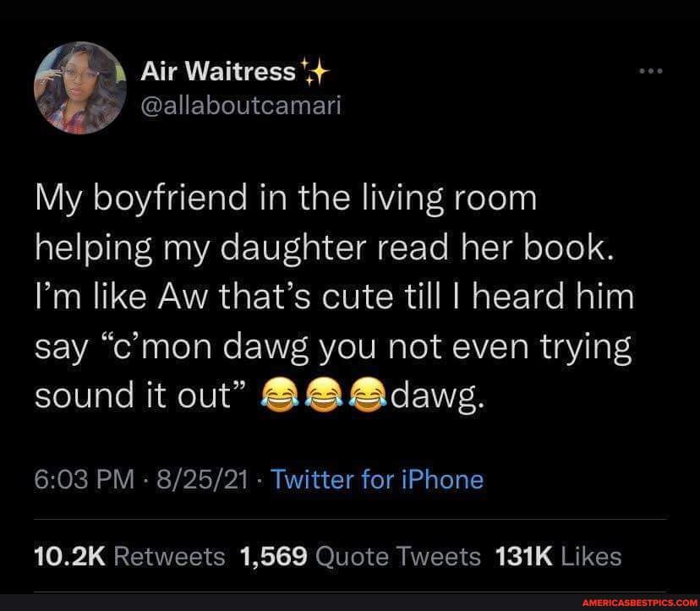
Task: Open the three-dot more options menu
Action: coord(651,71)
